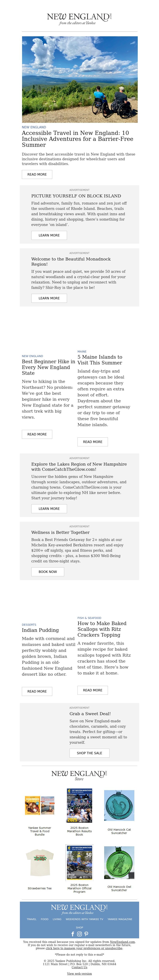159x980 pixels.
Task: Open the Old Hancock Owl Suncatcher image
Action: [x=119, y=862]
